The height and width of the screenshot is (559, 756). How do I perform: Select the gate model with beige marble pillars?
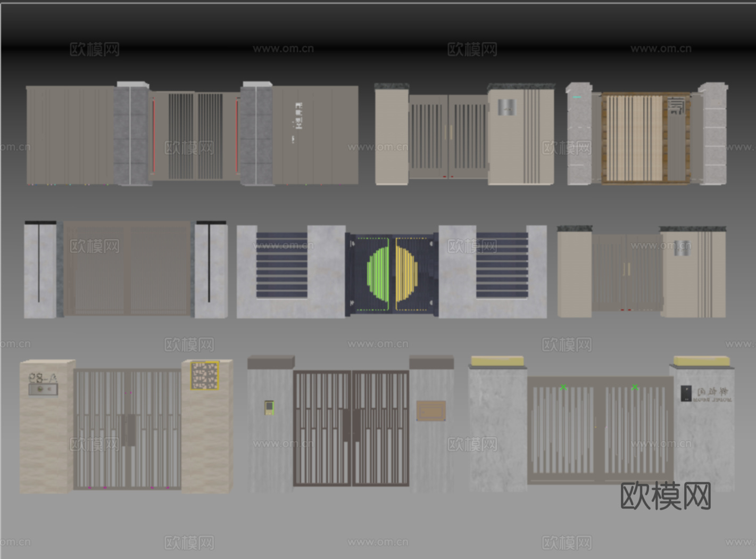pos(127,426)
